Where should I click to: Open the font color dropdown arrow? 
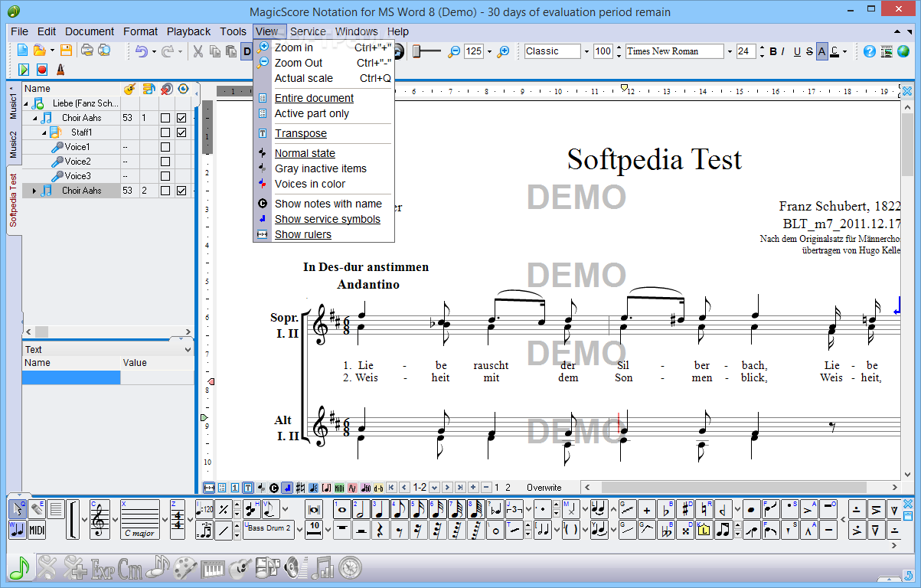845,51
